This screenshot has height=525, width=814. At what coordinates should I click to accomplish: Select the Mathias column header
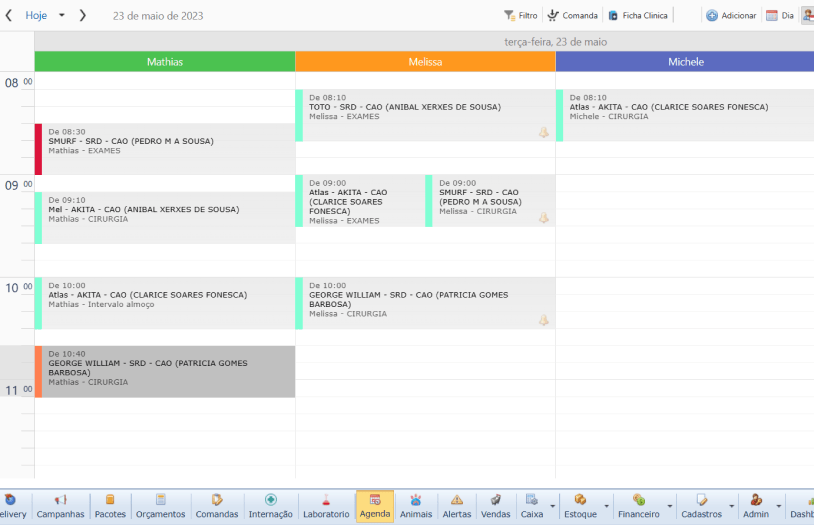point(165,62)
